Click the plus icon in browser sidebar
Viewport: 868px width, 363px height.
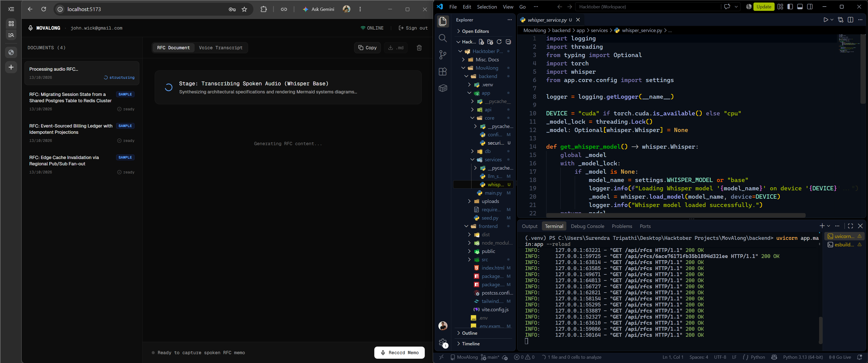tap(11, 67)
